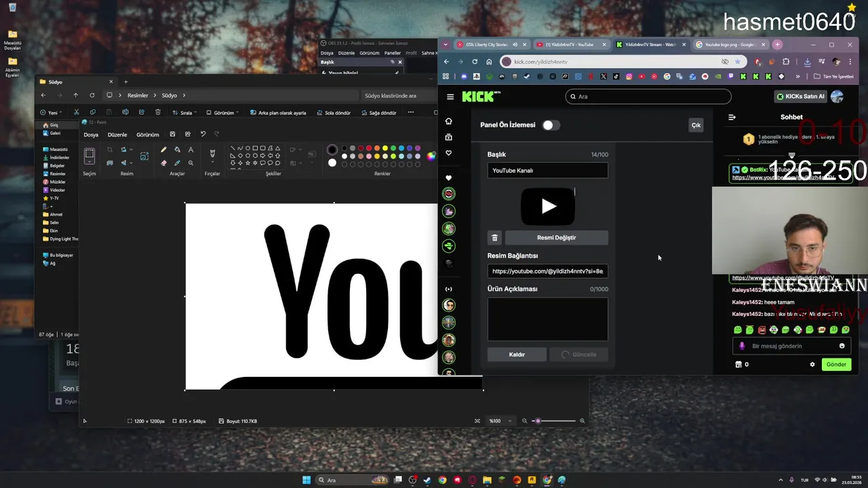Pick the yellow color swatch in Paint
This screenshot has height=488, width=868.
[385, 148]
